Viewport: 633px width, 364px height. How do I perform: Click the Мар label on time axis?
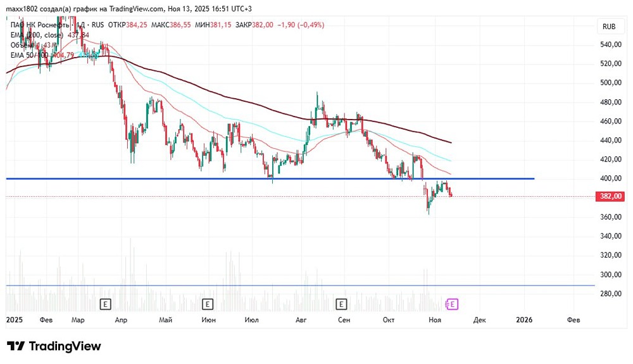click(78, 320)
